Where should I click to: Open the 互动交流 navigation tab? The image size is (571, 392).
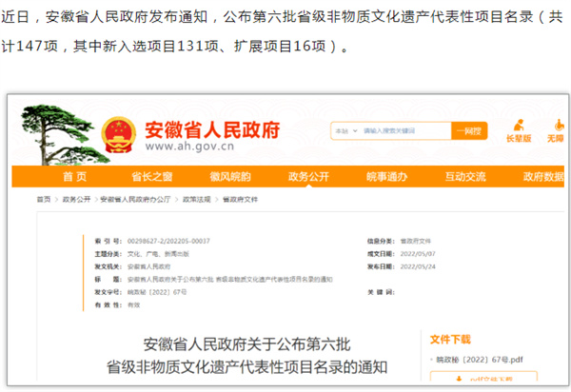(465, 177)
